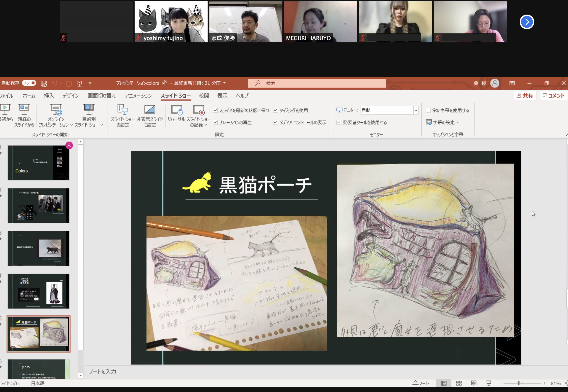Click thumbnail pane scrollbar up arrow
Viewport: 568px width, 392px height.
click(80, 142)
